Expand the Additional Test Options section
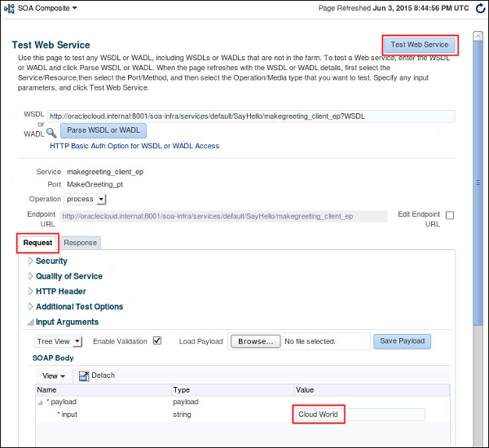The width and height of the screenshot is (489, 448). point(31,307)
